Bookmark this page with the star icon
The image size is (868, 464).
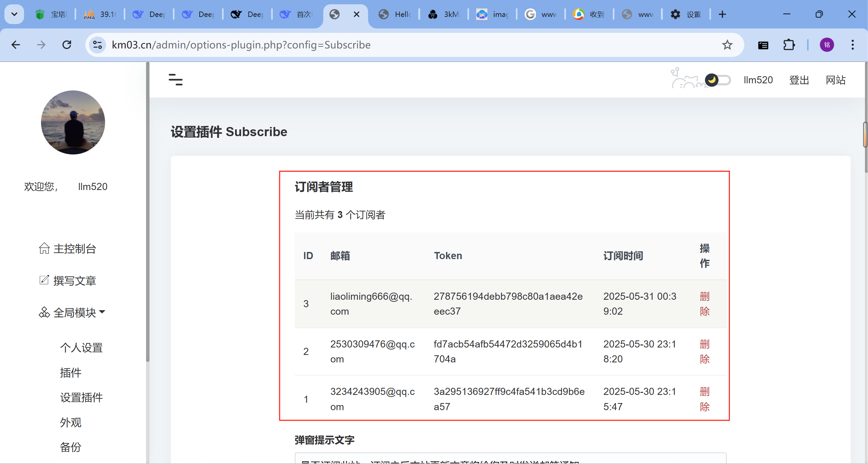(x=727, y=45)
